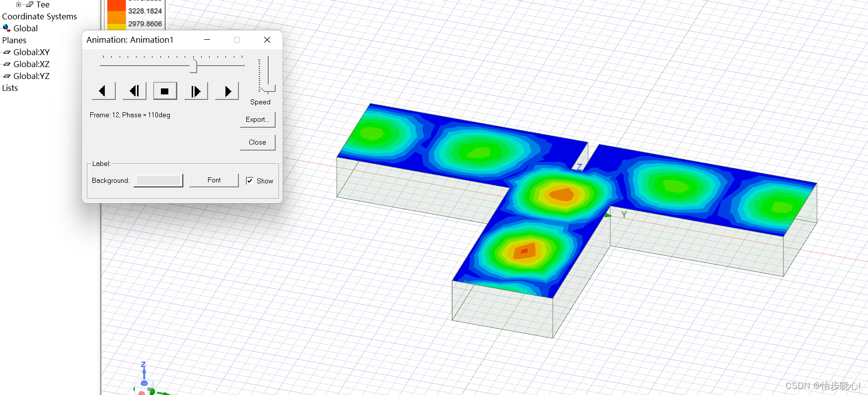Click the Global:XZ plane icon

7,64
